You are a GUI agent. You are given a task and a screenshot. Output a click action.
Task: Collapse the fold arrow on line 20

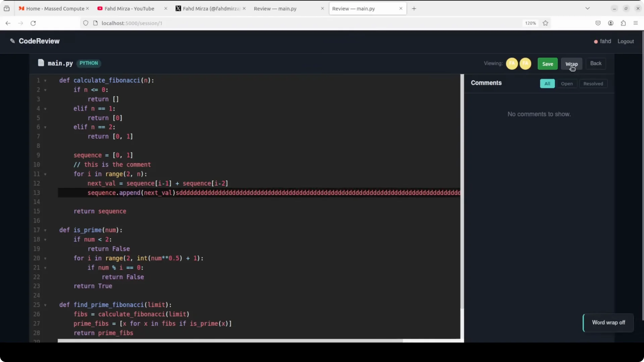click(45, 258)
